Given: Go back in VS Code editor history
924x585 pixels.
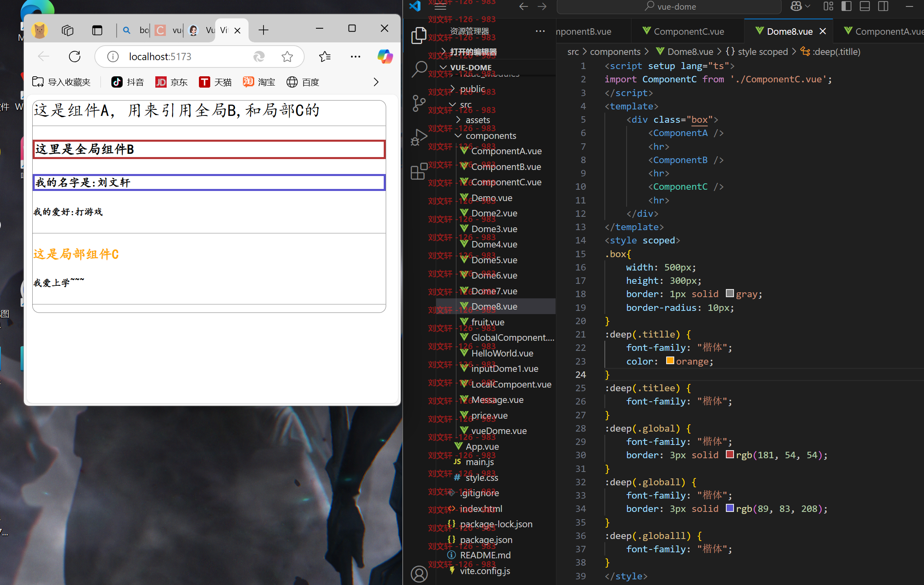Looking at the screenshot, I should [x=524, y=6].
